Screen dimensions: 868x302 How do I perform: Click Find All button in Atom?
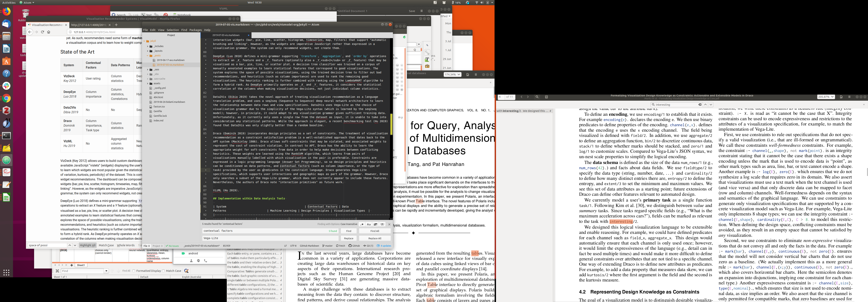tap(375, 231)
